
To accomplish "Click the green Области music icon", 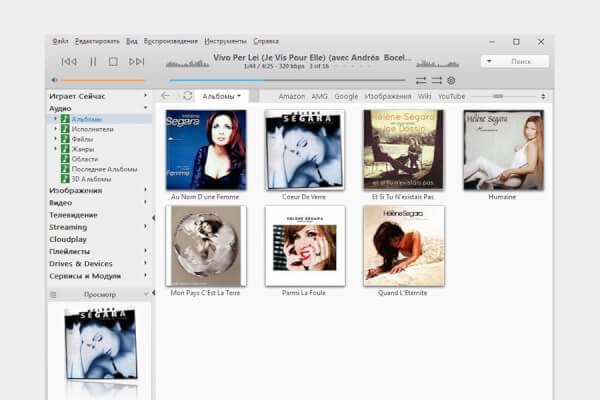I will click(65, 159).
